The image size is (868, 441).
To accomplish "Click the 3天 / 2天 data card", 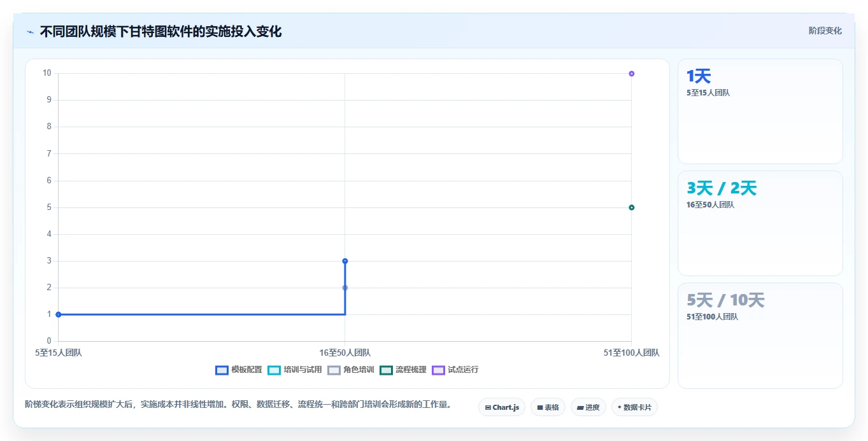I will (760, 223).
